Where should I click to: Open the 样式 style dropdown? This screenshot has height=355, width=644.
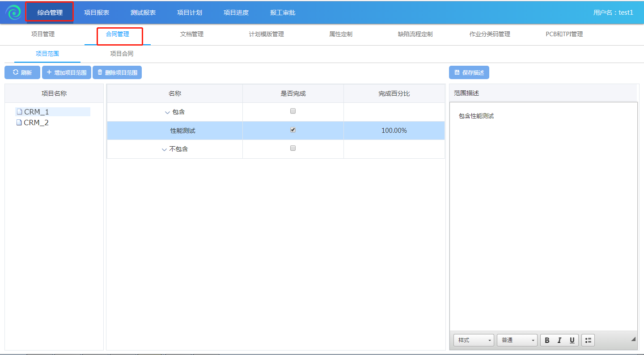[x=474, y=340]
